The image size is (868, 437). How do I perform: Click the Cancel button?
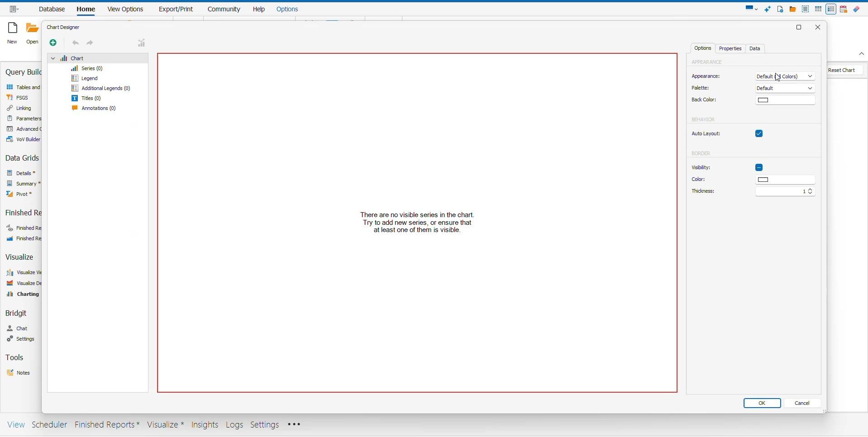click(x=803, y=404)
